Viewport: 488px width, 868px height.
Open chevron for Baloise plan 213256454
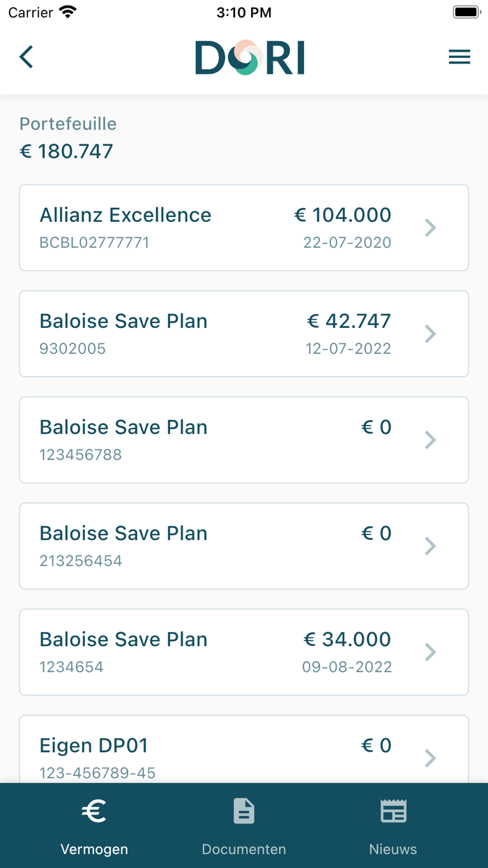431,546
